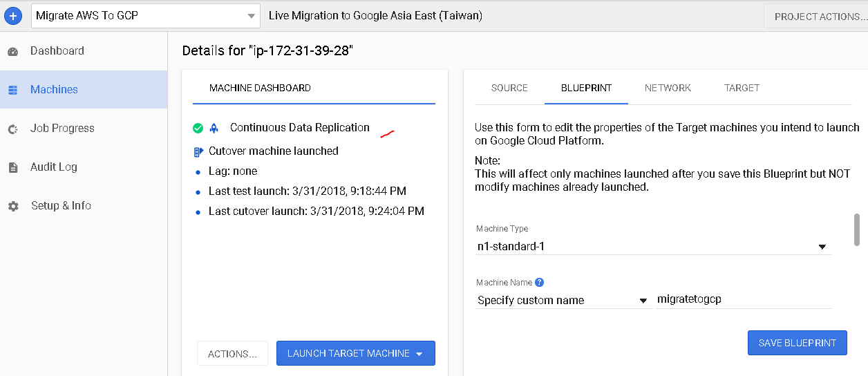Click the Machine Name help question icon
Screen dimensions: 868x376
click(x=540, y=282)
